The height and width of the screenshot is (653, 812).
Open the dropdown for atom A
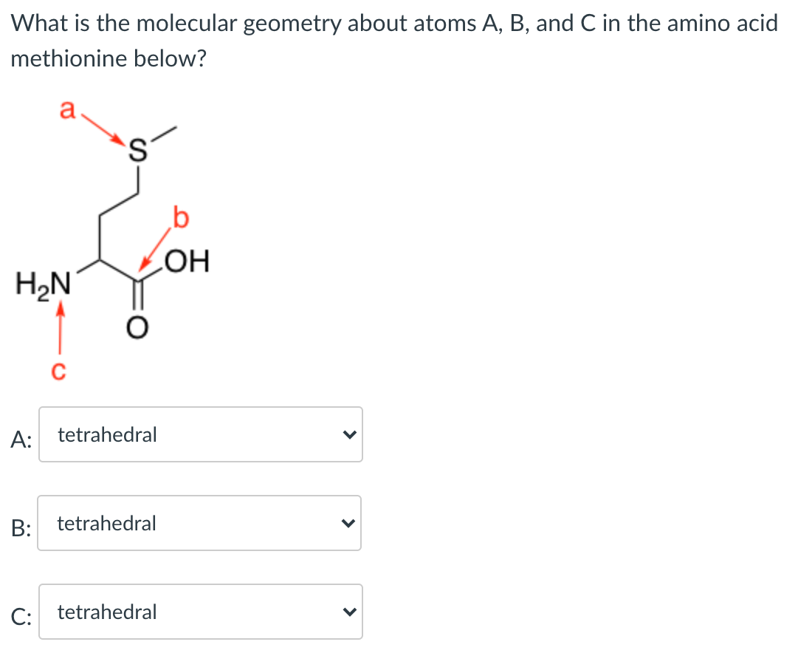200,434
